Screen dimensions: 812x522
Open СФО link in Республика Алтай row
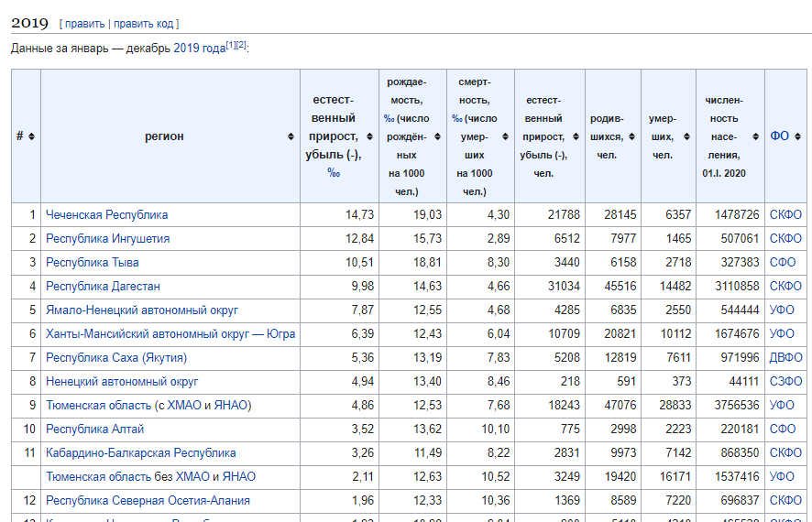point(783,429)
